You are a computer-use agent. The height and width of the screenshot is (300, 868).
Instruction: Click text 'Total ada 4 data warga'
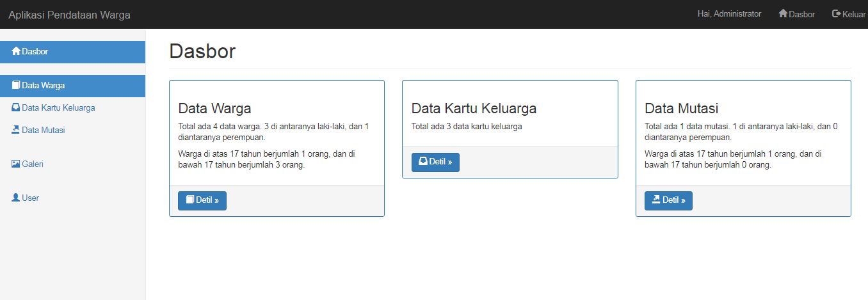click(x=220, y=127)
